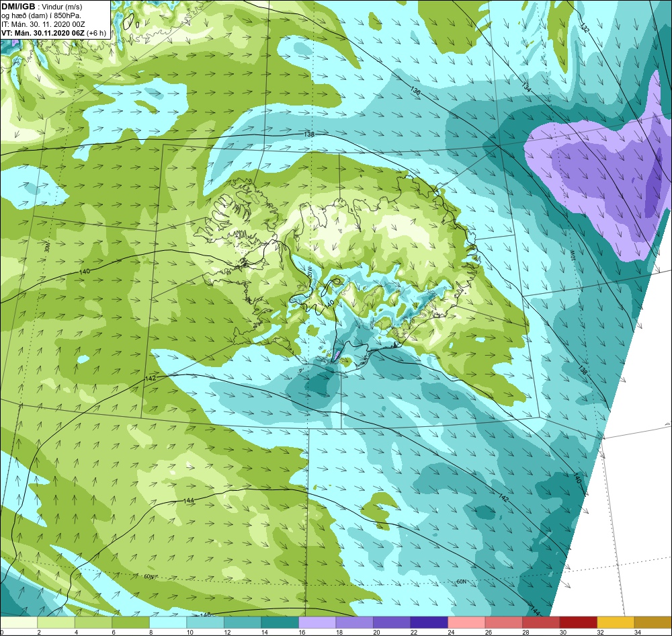
Task: Click the light lavender swatch between 16 and 18
Action: (317, 623)
